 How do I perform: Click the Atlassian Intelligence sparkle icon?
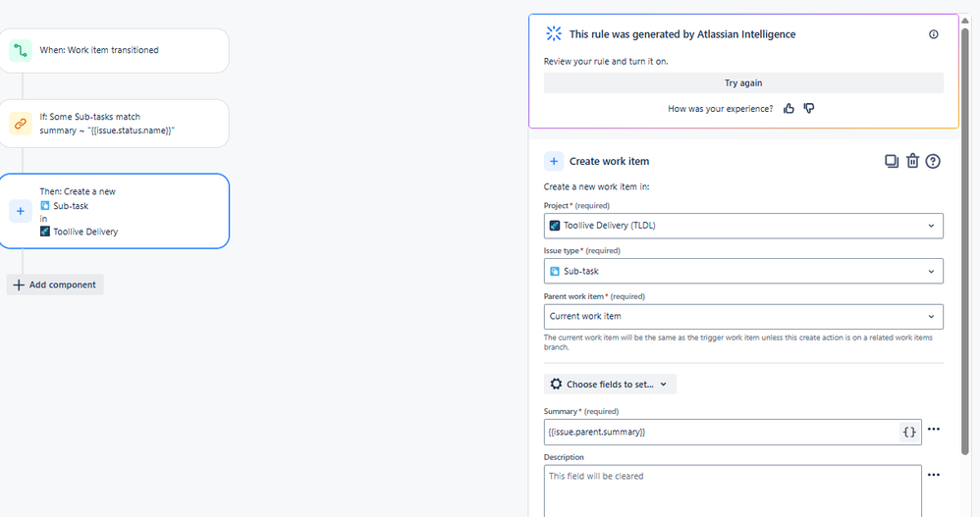tap(554, 33)
